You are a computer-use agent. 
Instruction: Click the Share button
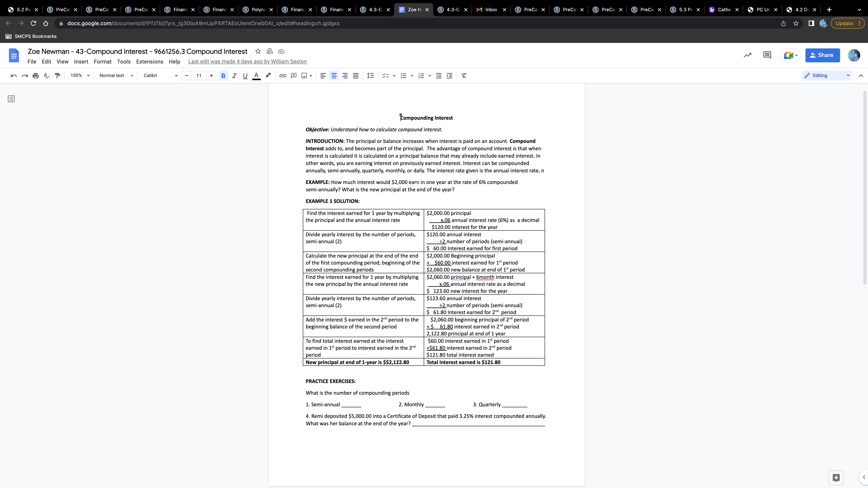822,55
